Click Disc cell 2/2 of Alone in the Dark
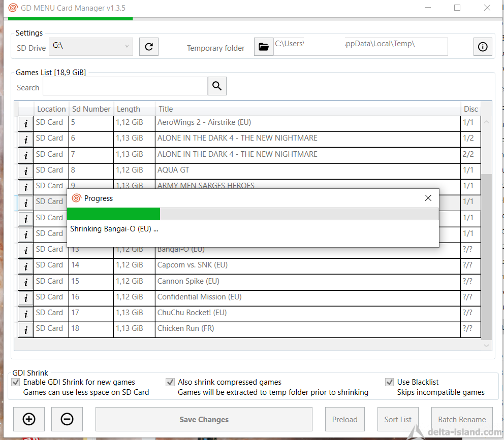The image size is (504, 440). pos(470,155)
